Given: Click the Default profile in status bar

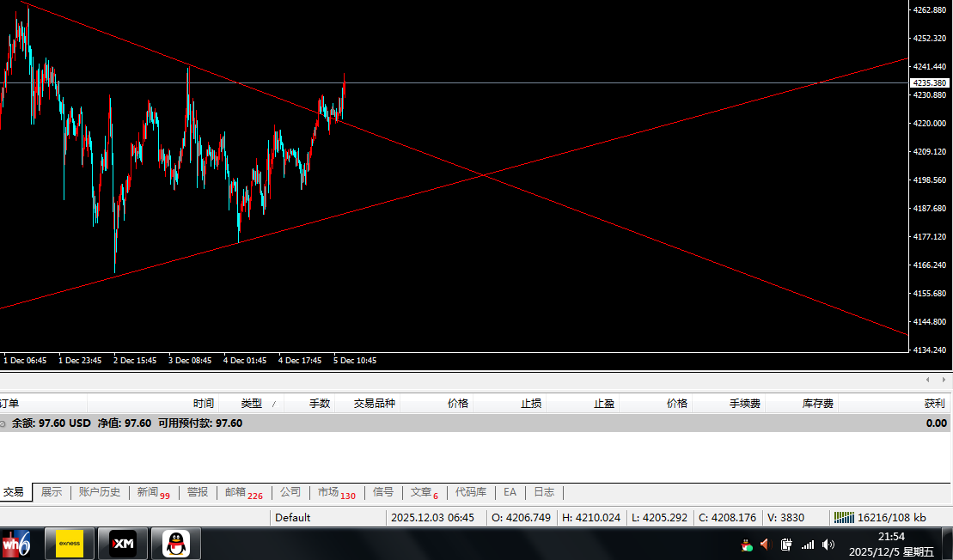Looking at the screenshot, I should [293, 517].
